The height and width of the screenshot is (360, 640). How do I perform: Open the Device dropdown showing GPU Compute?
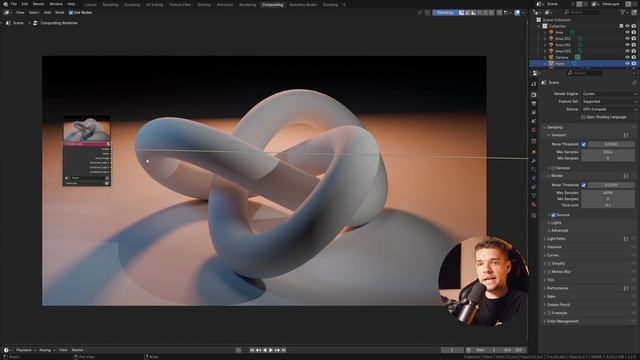click(x=609, y=109)
